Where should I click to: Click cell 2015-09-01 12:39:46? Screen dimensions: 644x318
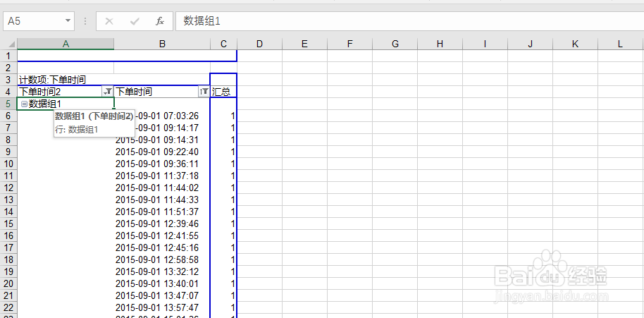[x=162, y=224]
